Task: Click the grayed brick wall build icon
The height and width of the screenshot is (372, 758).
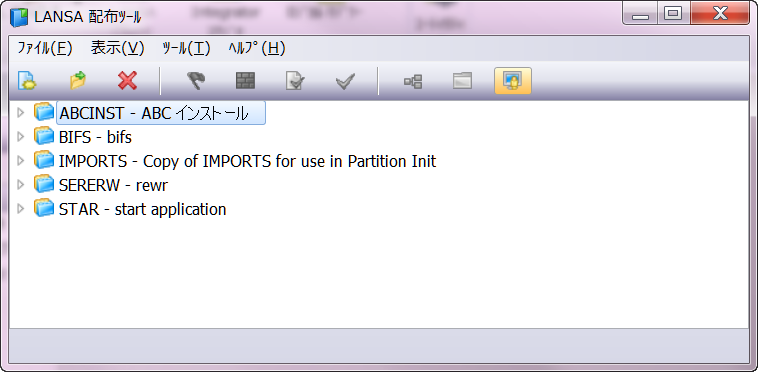Action: pos(246,81)
